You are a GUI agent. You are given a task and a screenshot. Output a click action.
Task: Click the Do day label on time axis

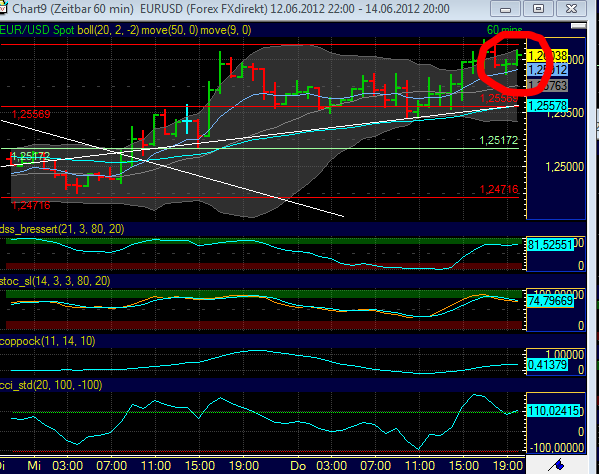tap(298, 466)
